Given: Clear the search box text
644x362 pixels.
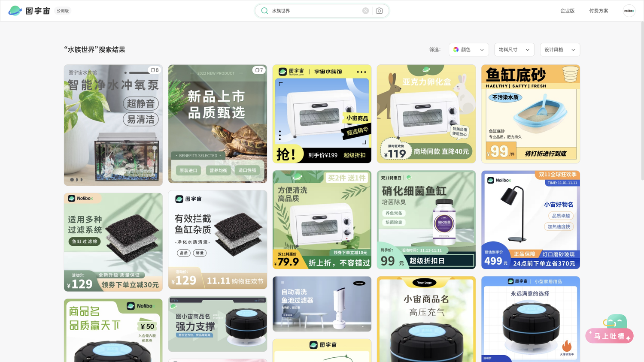Looking at the screenshot, I should [x=365, y=11].
